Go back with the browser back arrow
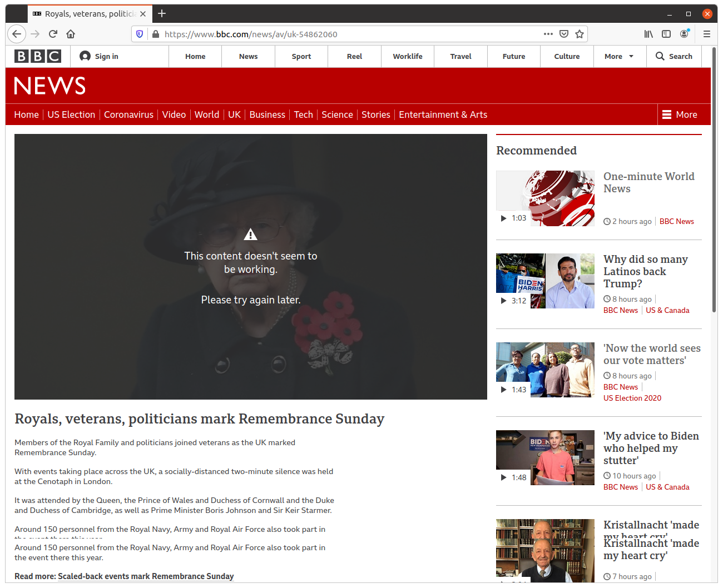The width and height of the screenshot is (723, 588). click(17, 34)
